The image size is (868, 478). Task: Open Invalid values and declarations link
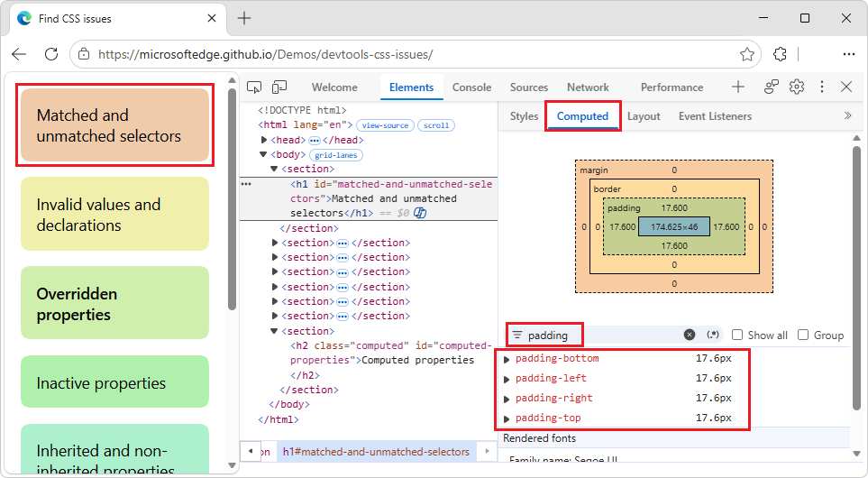(x=114, y=215)
